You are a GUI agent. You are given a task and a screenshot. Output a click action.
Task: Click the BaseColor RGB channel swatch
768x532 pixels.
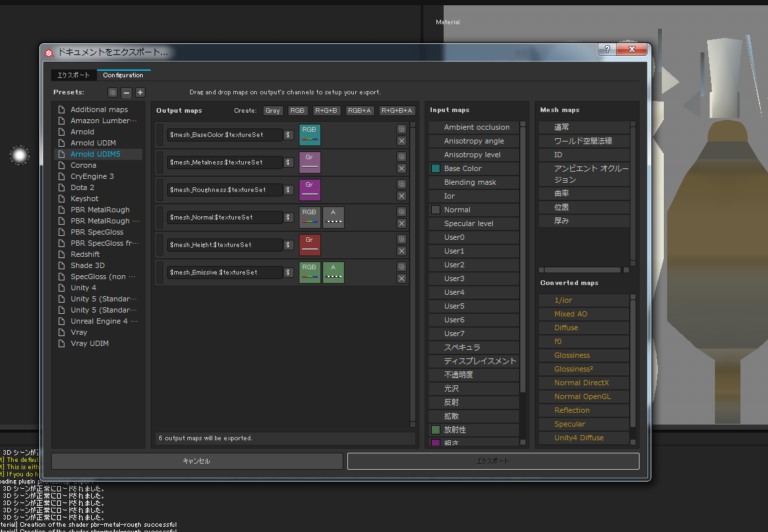pyautogui.click(x=309, y=135)
